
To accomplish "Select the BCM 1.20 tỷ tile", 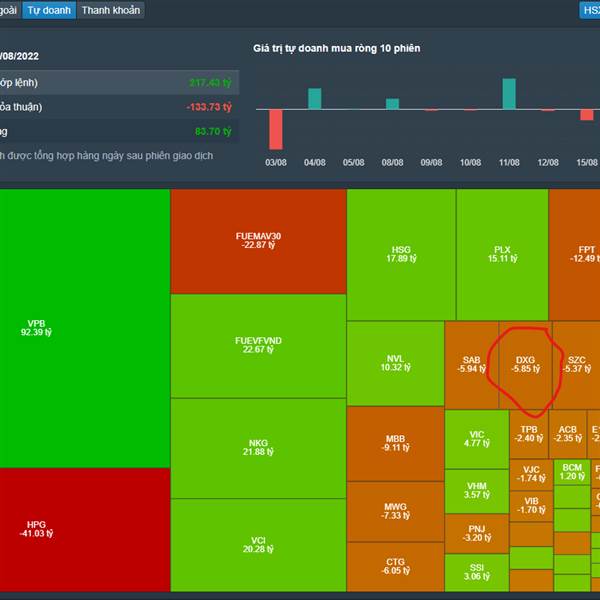I will pos(572,472).
